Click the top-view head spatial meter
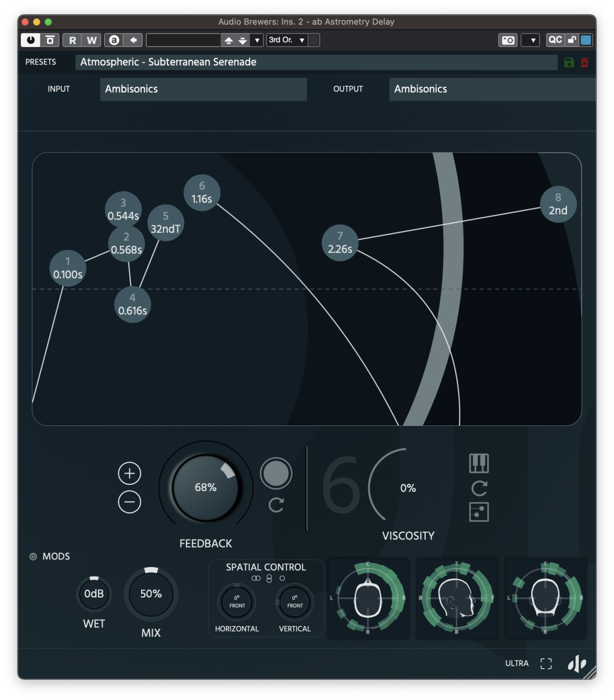 [368, 598]
